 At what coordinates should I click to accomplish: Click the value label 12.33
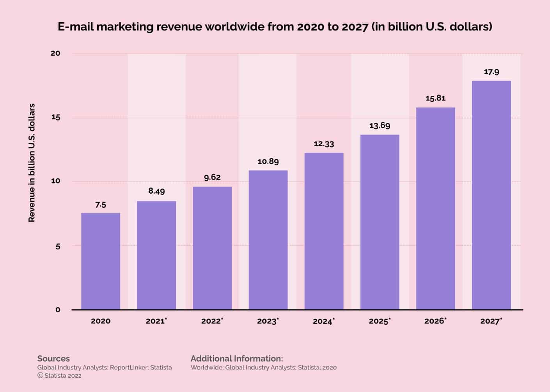[x=324, y=144]
